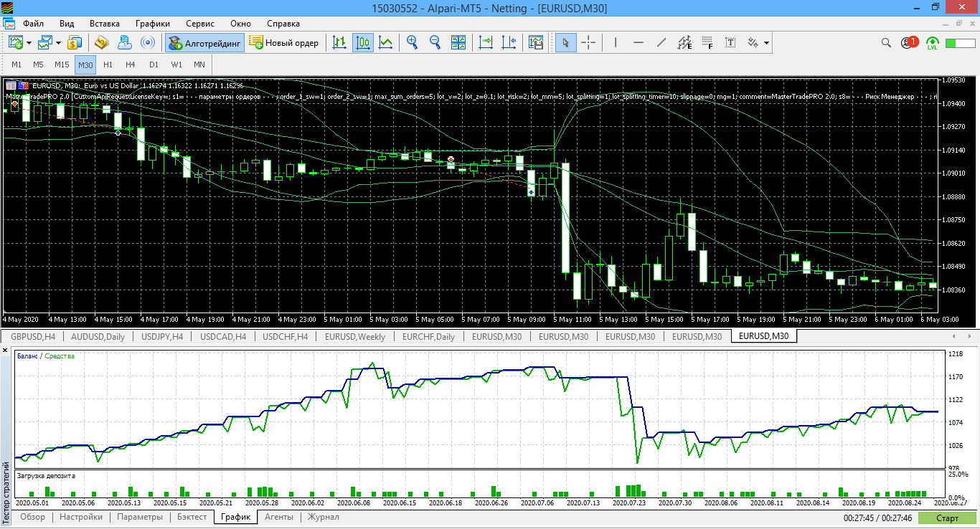Switch chart to bar chart mode
Image resolution: width=980 pixels, height=529 pixels.
click(x=339, y=43)
